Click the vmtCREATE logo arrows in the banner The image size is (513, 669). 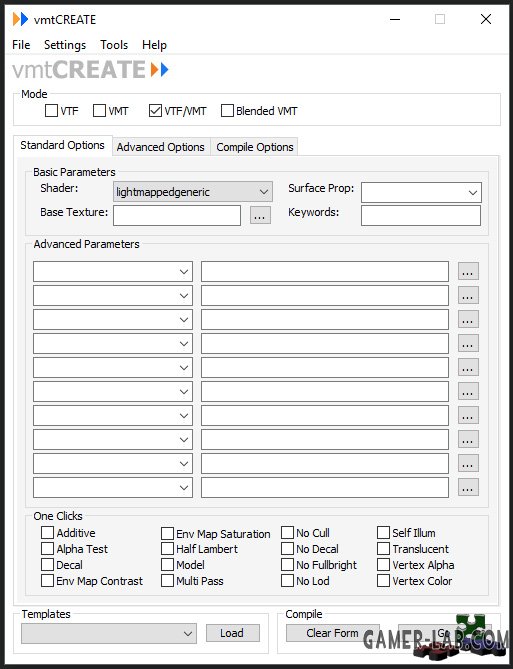pos(160,69)
